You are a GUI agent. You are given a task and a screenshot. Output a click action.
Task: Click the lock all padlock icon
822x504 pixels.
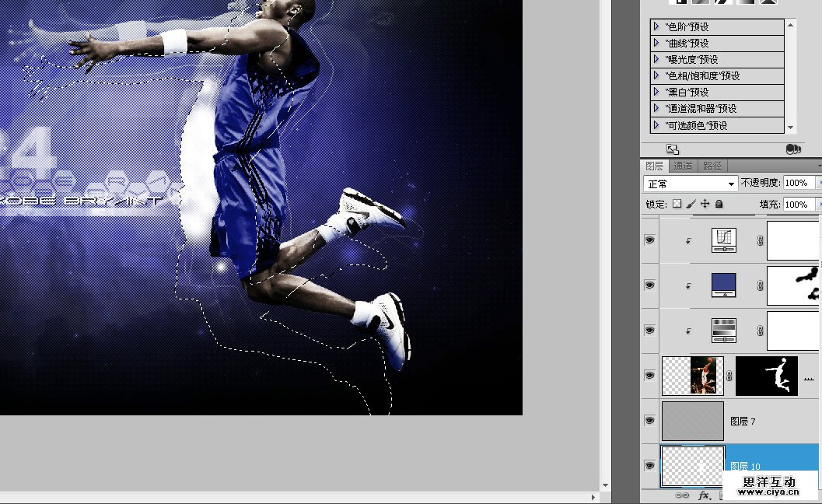tap(719, 204)
